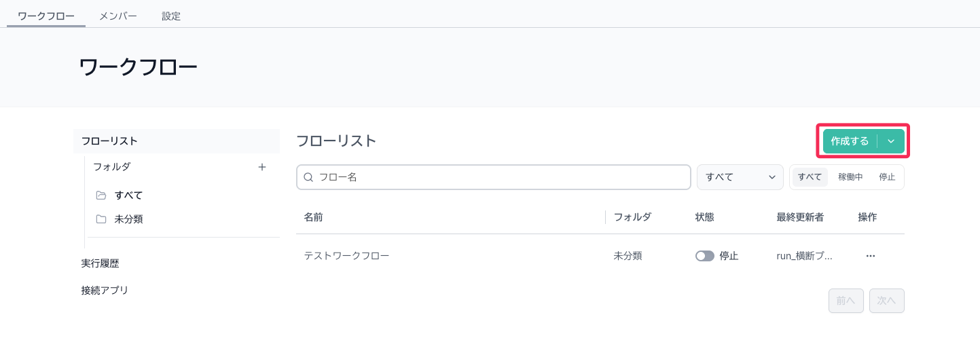This screenshot has height=353, width=980.
Task: Click the 次へ pagination button
Action: point(886,301)
